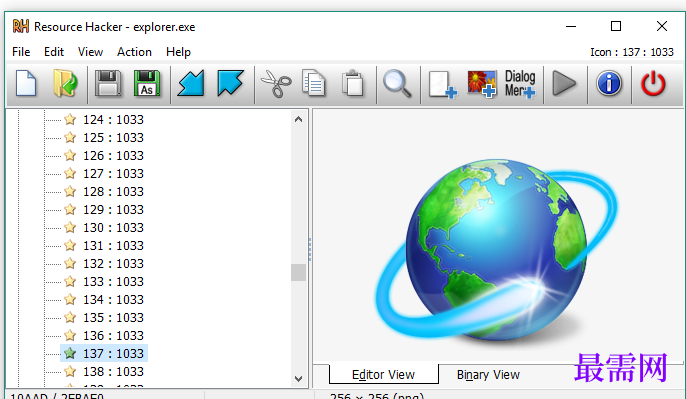Open About with the blue info icon
The width and height of the screenshot is (686, 399).
609,83
